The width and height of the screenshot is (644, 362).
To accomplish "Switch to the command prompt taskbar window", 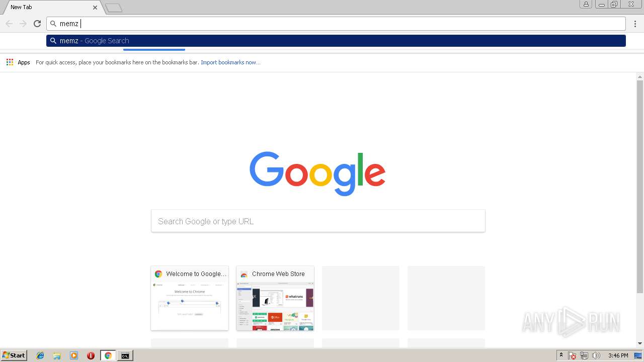I will coord(125,355).
